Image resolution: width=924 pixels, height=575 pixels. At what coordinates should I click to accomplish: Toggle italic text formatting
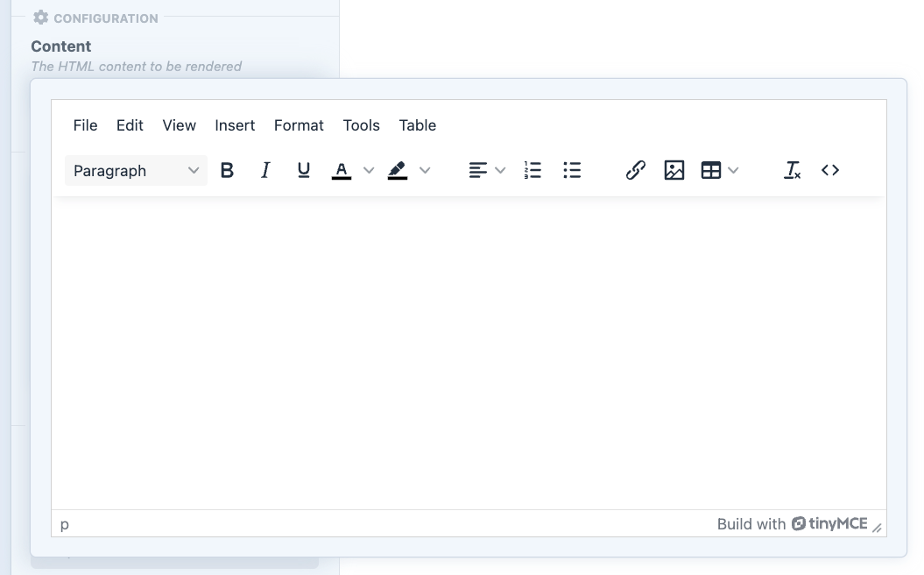[x=265, y=171]
